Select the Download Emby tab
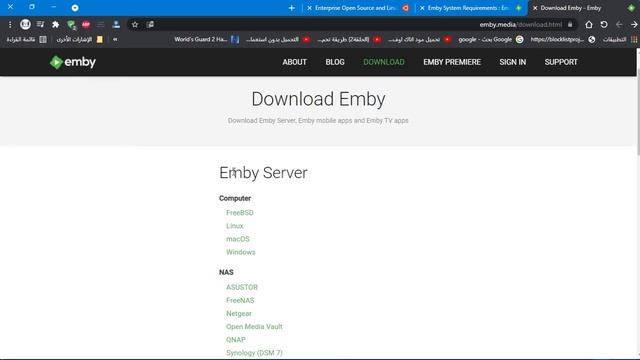Viewport: 640px width, 360px height. point(583,8)
